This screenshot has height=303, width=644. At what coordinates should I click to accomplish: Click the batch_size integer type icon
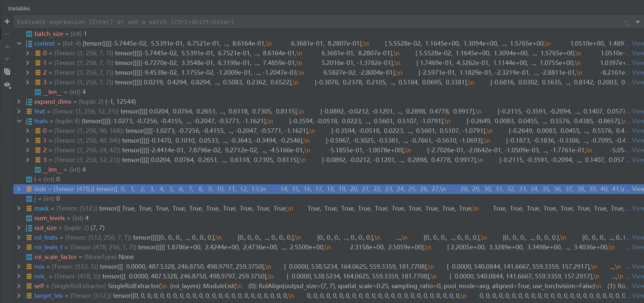pyautogui.click(x=29, y=34)
